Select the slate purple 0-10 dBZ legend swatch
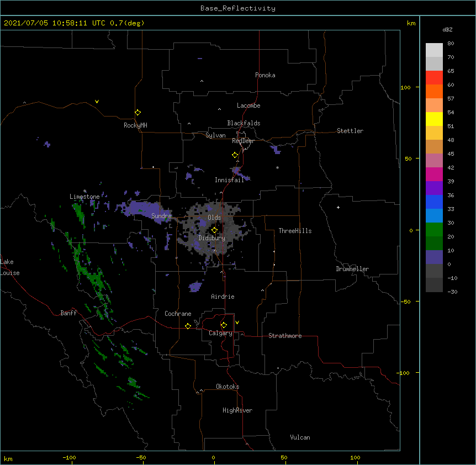This screenshot has height=465, width=476. tap(434, 257)
